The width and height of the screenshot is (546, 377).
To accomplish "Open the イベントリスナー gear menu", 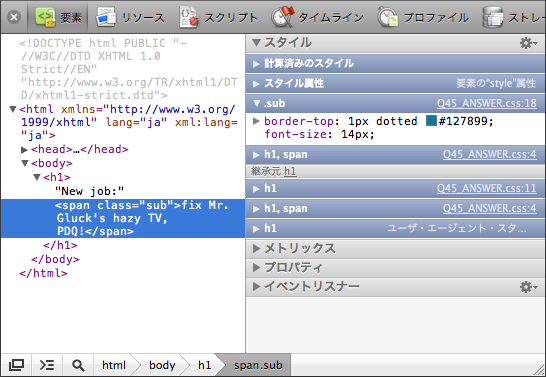I will coord(529,287).
